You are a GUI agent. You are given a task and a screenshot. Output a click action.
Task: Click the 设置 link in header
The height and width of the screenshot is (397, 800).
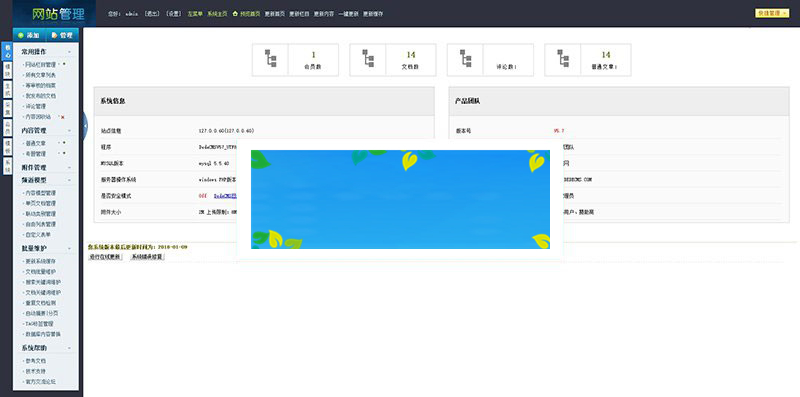point(174,14)
